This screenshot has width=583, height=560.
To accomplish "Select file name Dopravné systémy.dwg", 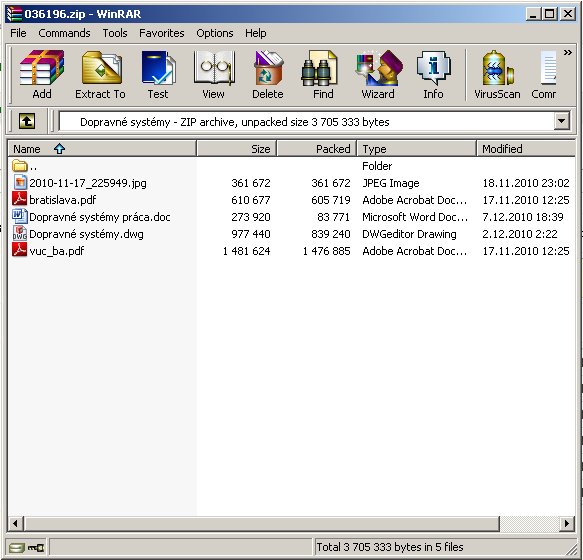I will point(86,234).
